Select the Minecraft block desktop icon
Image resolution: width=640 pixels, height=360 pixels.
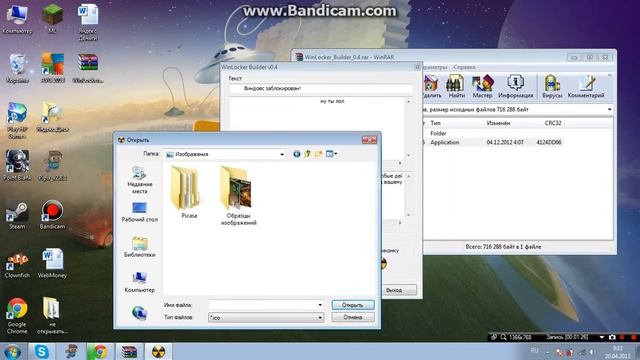pos(52,19)
